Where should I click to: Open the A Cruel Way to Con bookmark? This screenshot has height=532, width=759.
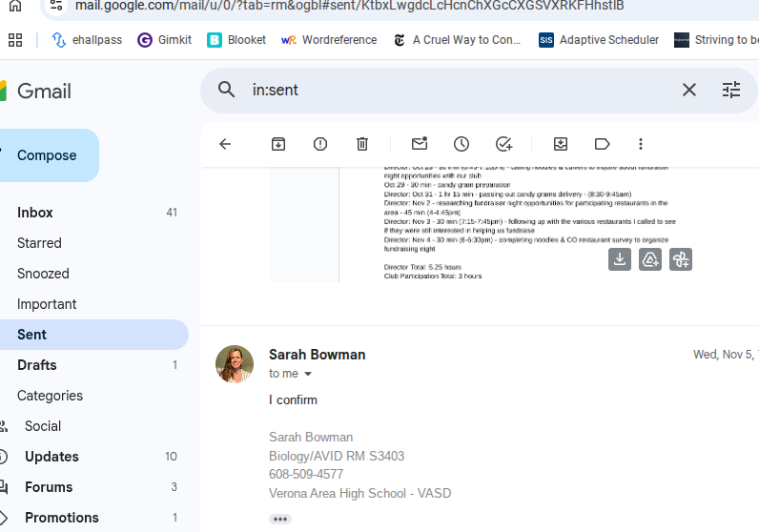pos(458,40)
